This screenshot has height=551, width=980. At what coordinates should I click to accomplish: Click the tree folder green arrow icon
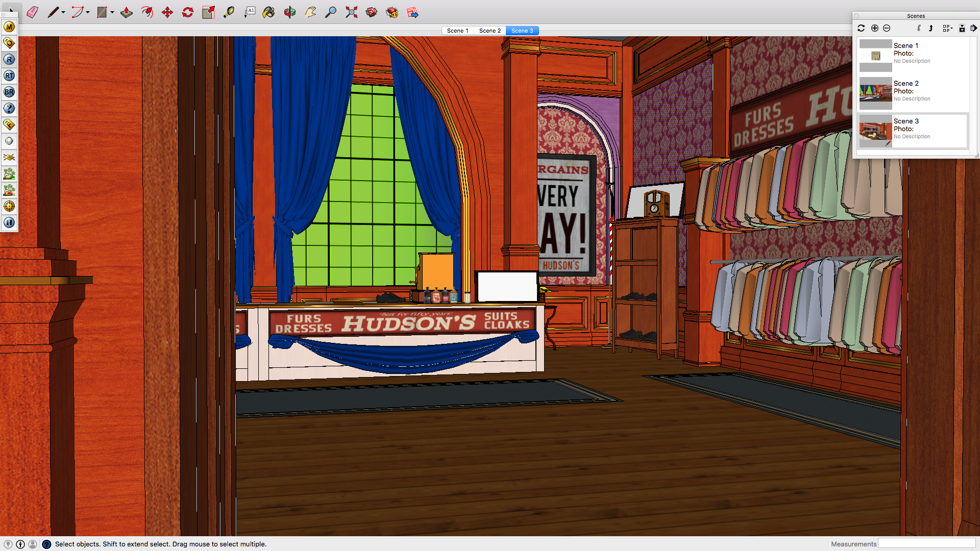(9, 173)
